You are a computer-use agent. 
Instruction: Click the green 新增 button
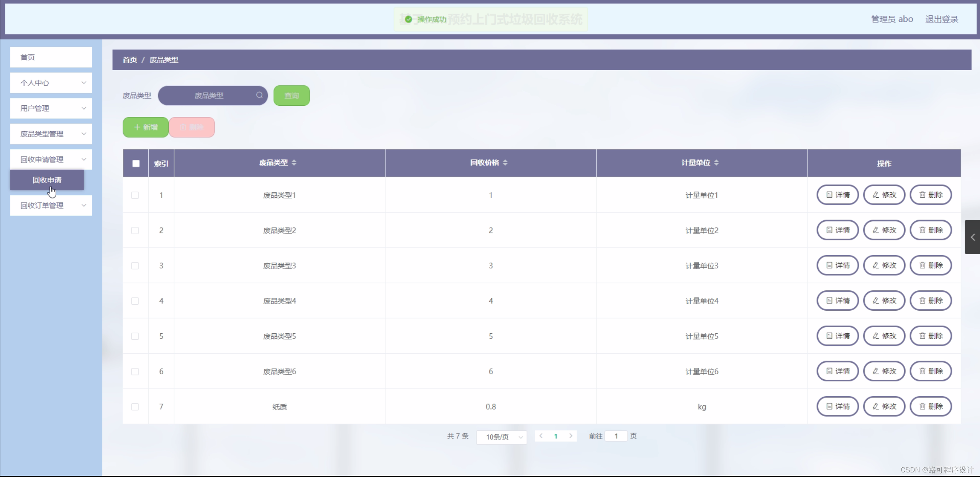pos(146,127)
